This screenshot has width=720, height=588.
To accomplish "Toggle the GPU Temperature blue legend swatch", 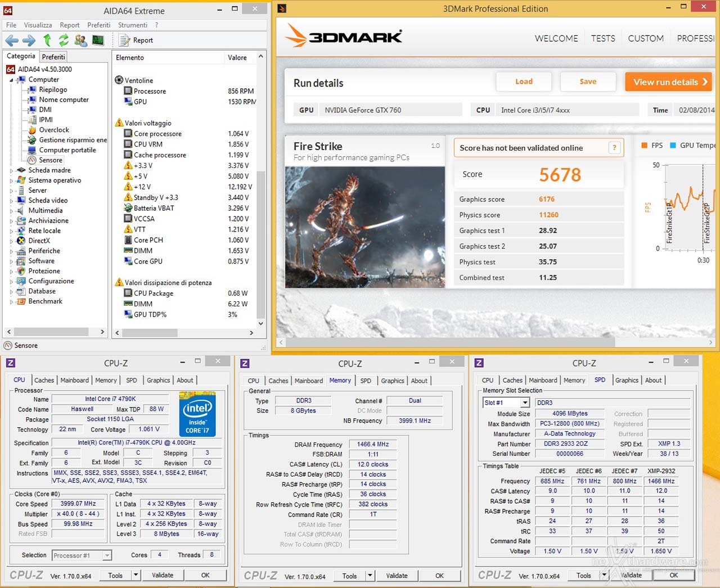I will point(673,145).
